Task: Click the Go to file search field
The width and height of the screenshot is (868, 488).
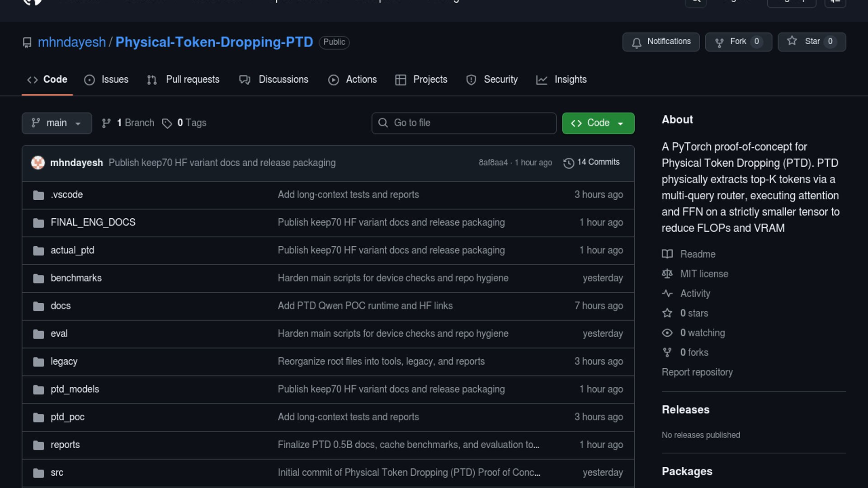Action: point(464,123)
